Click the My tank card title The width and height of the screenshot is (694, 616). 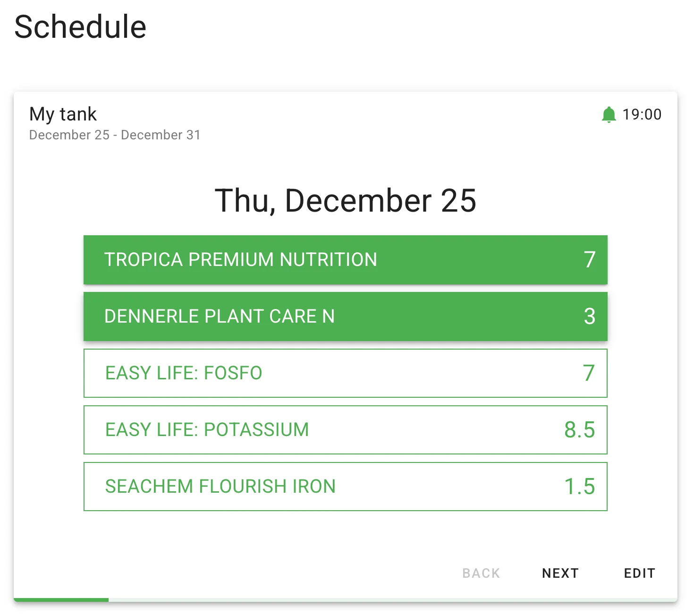63,114
